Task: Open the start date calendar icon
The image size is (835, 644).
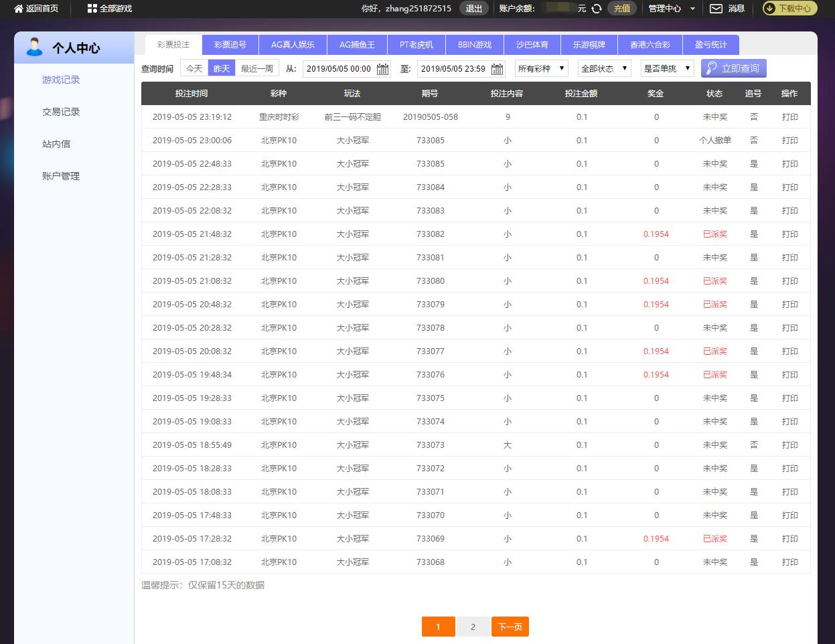Action: pos(382,69)
